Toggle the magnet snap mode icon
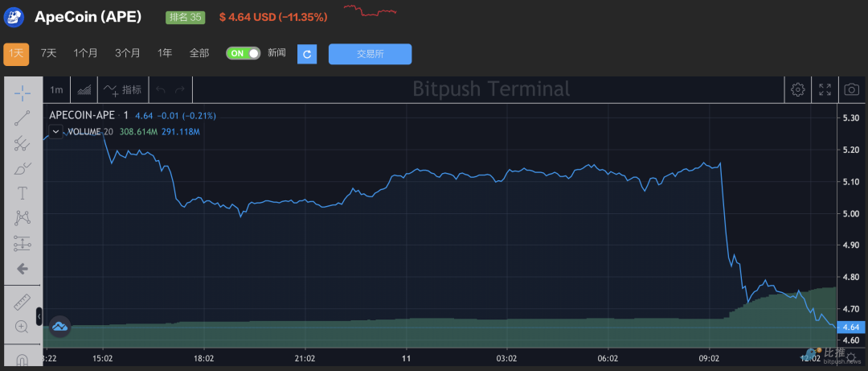 point(23,360)
